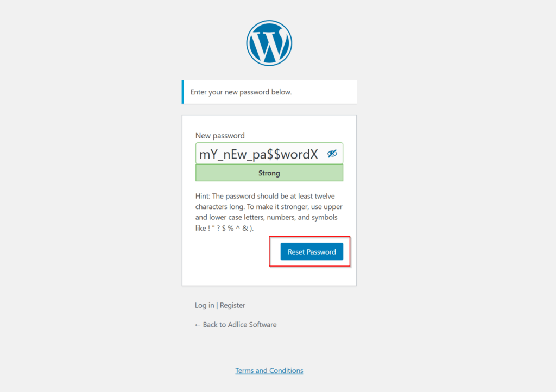Image resolution: width=556 pixels, height=392 pixels.
Task: Click the blue accent bar of notice box
Action: [182, 92]
